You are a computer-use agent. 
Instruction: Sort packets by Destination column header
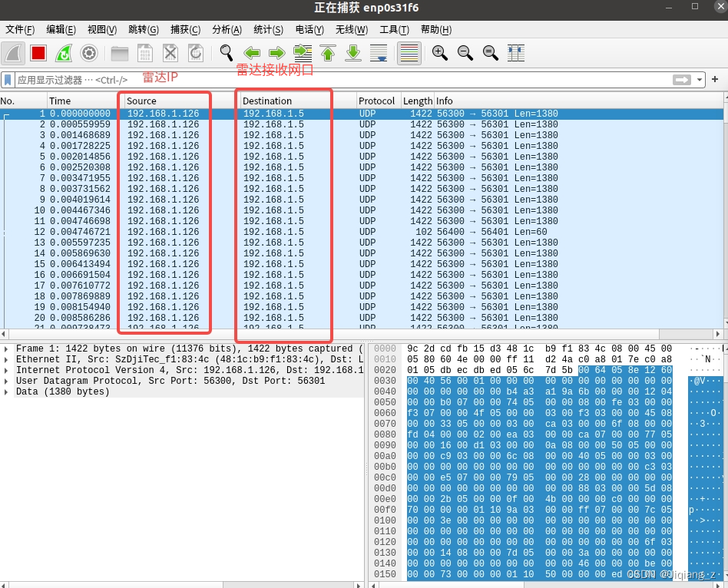(x=267, y=101)
